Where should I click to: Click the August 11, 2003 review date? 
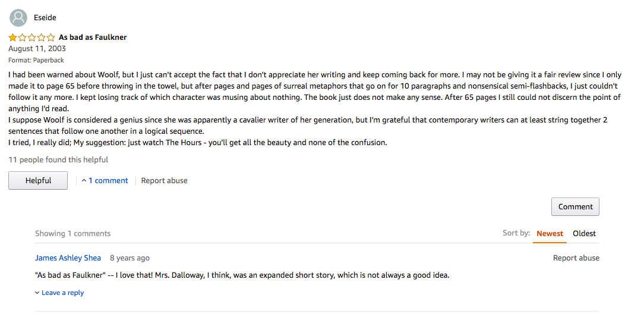pos(37,49)
